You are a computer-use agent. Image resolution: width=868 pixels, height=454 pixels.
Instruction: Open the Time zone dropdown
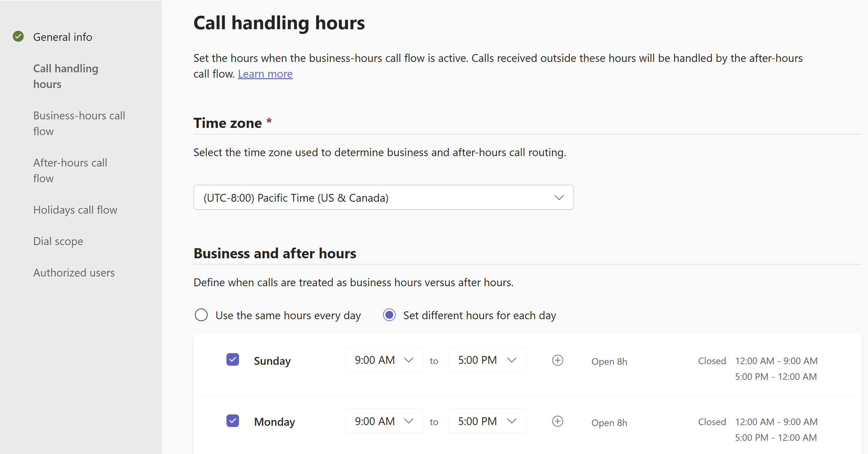coord(383,197)
